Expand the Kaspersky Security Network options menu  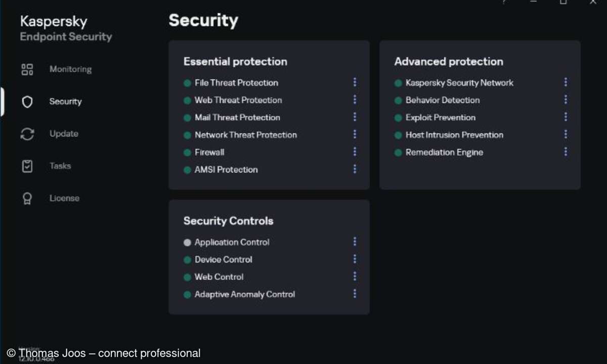pyautogui.click(x=565, y=82)
